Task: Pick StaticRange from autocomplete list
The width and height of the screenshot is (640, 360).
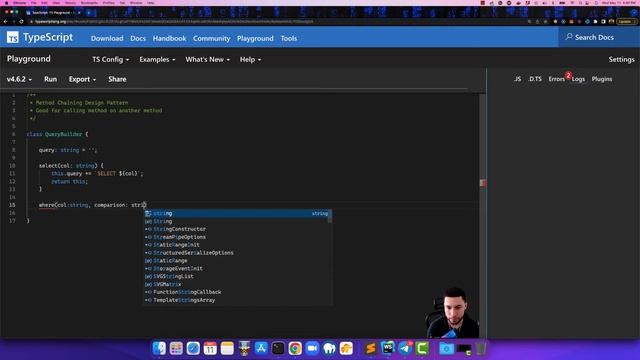Action: (x=237, y=260)
